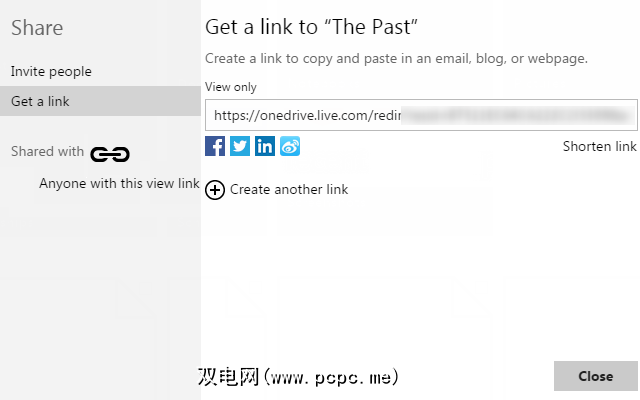This screenshot has width=640, height=400.
Task: Click the Shorten link option
Action: 599,147
